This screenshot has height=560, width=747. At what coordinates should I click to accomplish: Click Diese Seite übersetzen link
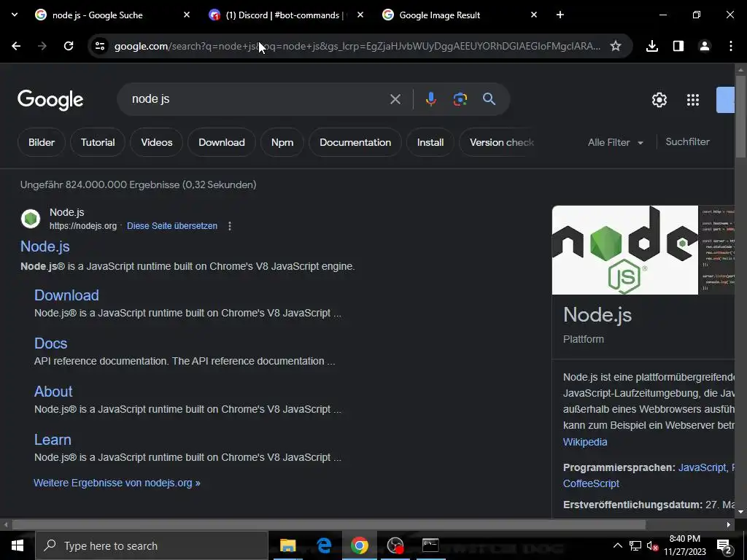coord(172,226)
